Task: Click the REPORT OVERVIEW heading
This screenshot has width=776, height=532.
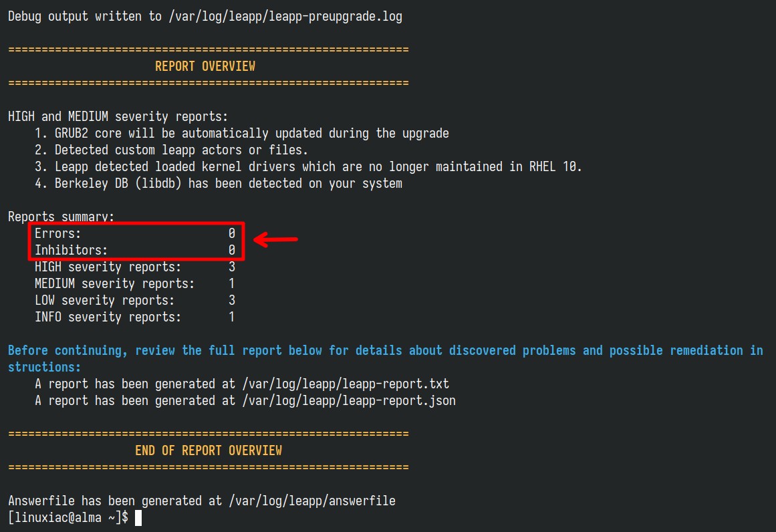Action: 205,66
